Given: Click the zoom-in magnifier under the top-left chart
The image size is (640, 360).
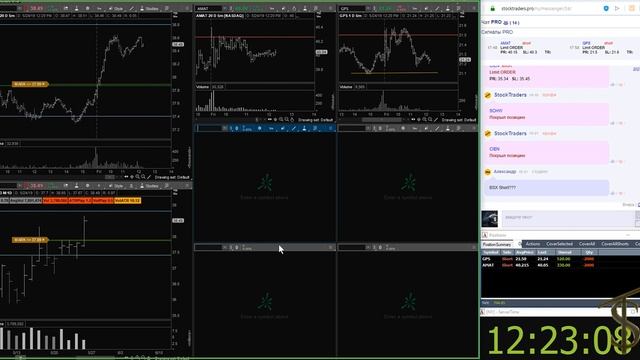Looking at the screenshot, I should [x=138, y=177].
